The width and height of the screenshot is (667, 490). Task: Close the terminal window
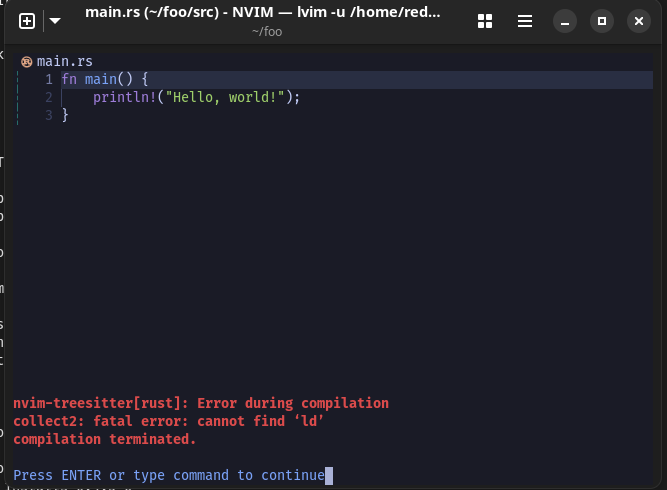click(x=639, y=21)
